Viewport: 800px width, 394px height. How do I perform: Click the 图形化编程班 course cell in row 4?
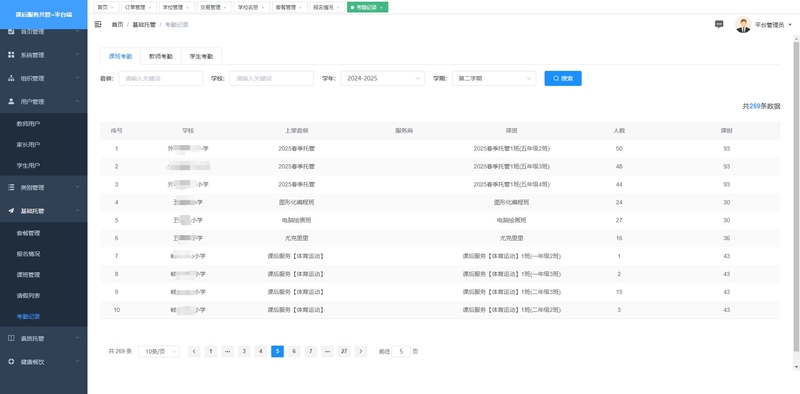(x=511, y=202)
